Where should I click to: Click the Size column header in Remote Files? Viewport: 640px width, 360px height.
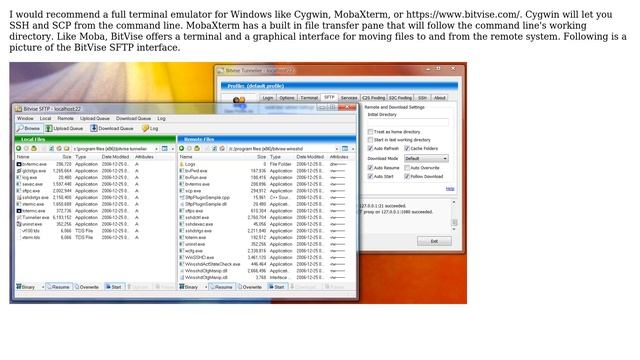coord(262,157)
